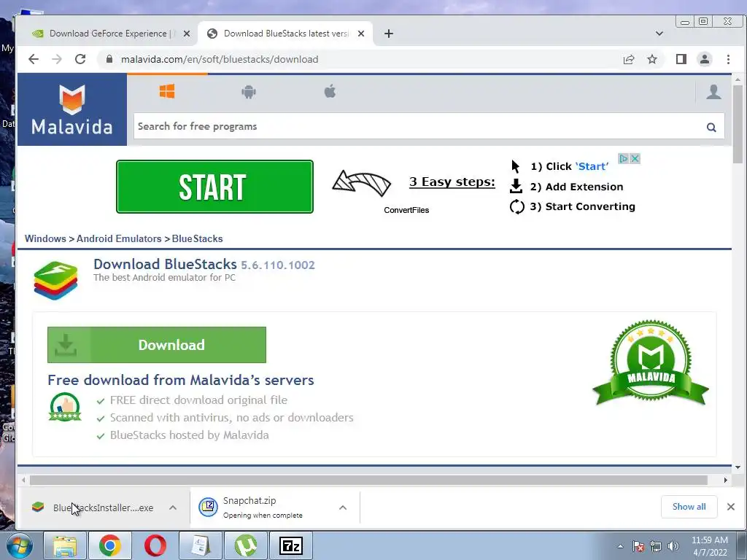Open the Android Emulators breadcrumb link
The height and width of the screenshot is (560, 747).
119,238
